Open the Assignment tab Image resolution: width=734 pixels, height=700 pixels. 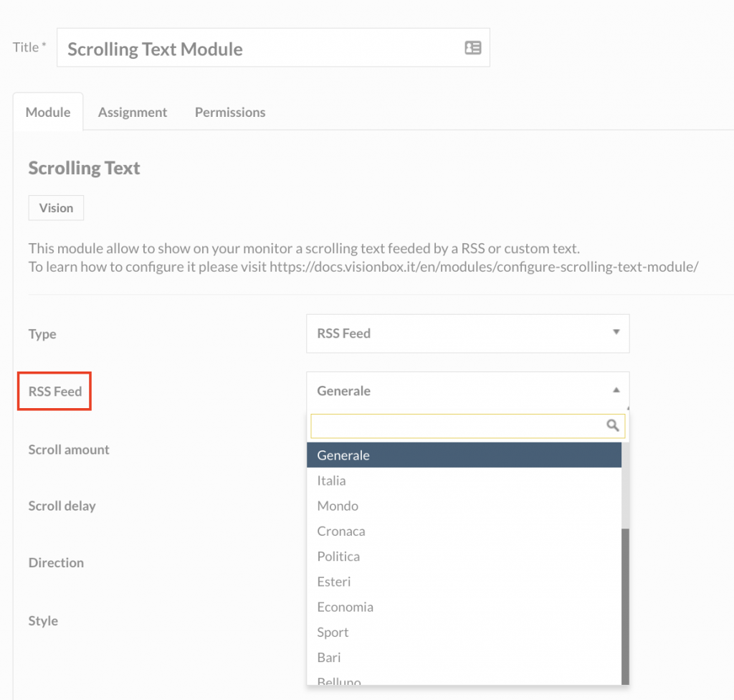[x=133, y=113]
